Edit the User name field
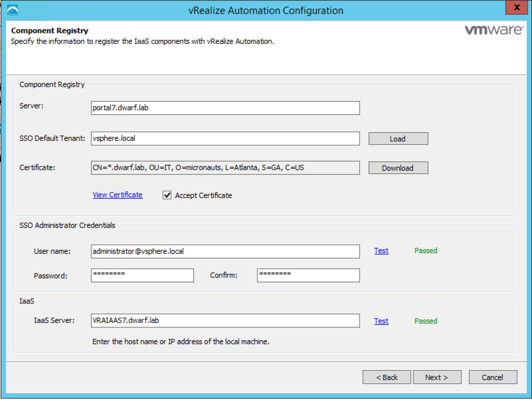Screen dimensions: 532x400 click(x=225, y=251)
